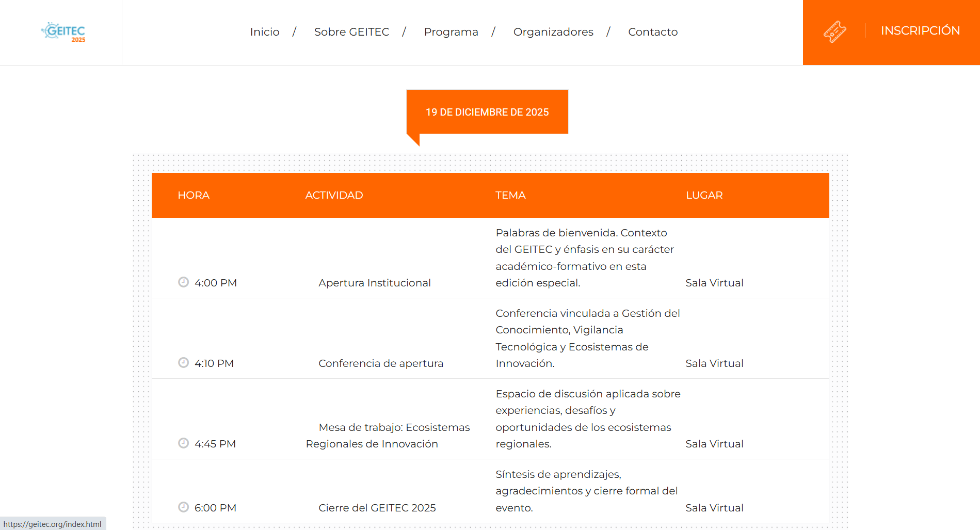The width and height of the screenshot is (980, 530).
Task: Select the Mesa de trabajo Ecosistemas Regionales entry
Action: point(388,436)
